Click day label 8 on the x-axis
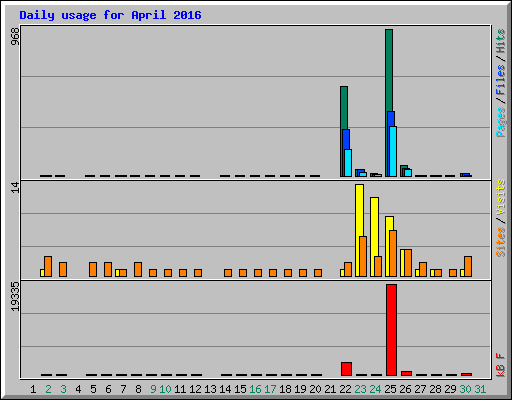Viewport: 512px width, 400px height. tap(138, 389)
